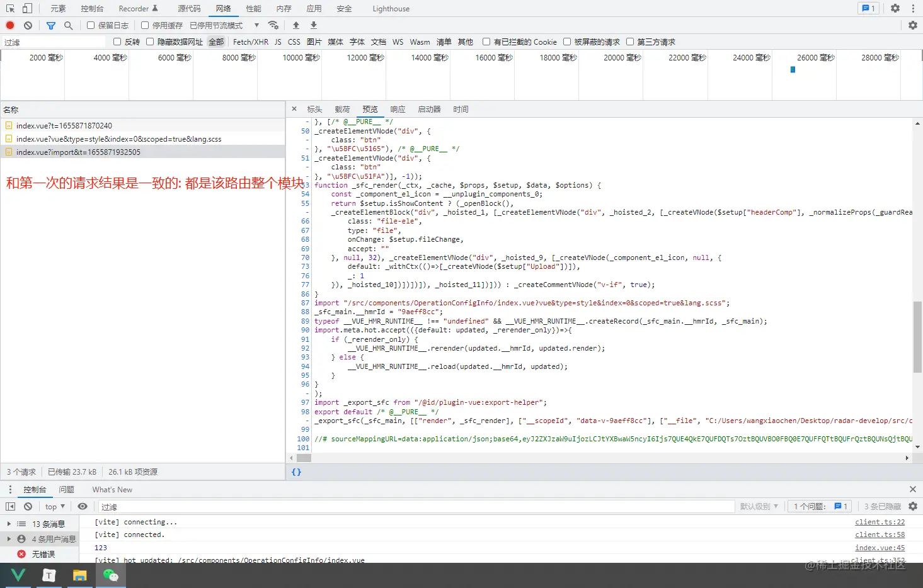This screenshot has width=923, height=588.
Task: Activate the inspect element picker icon
Action: pos(11,8)
